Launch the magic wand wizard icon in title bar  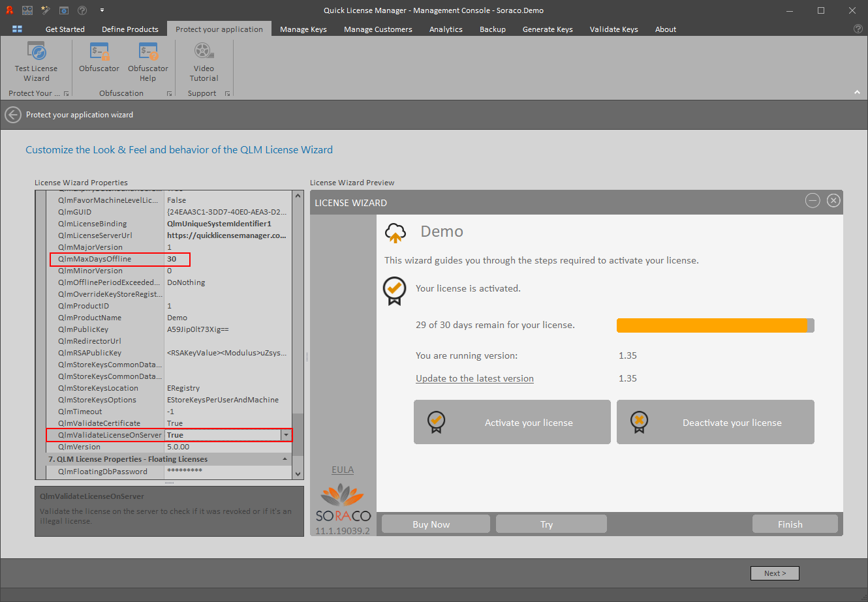[46, 10]
